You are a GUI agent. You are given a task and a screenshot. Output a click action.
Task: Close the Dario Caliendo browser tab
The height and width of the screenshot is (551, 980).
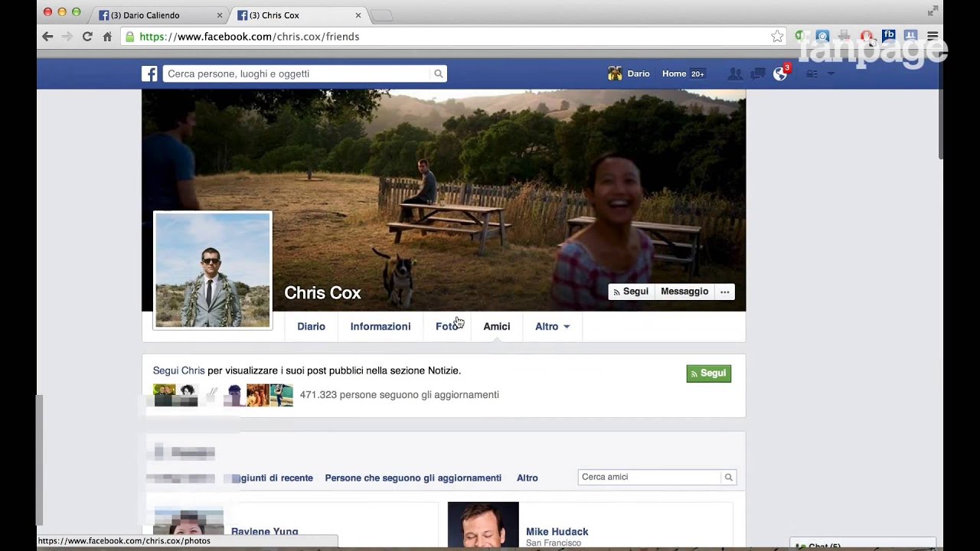pos(220,15)
